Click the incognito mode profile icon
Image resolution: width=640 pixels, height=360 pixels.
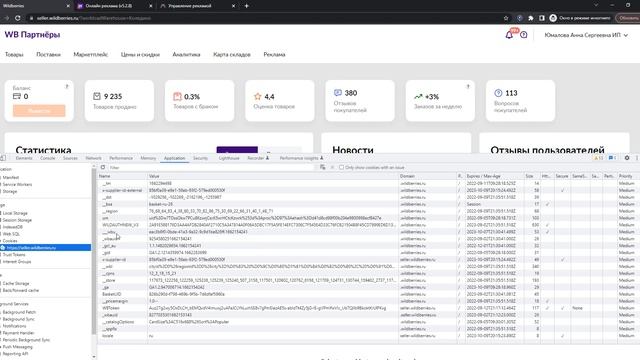coord(553,18)
